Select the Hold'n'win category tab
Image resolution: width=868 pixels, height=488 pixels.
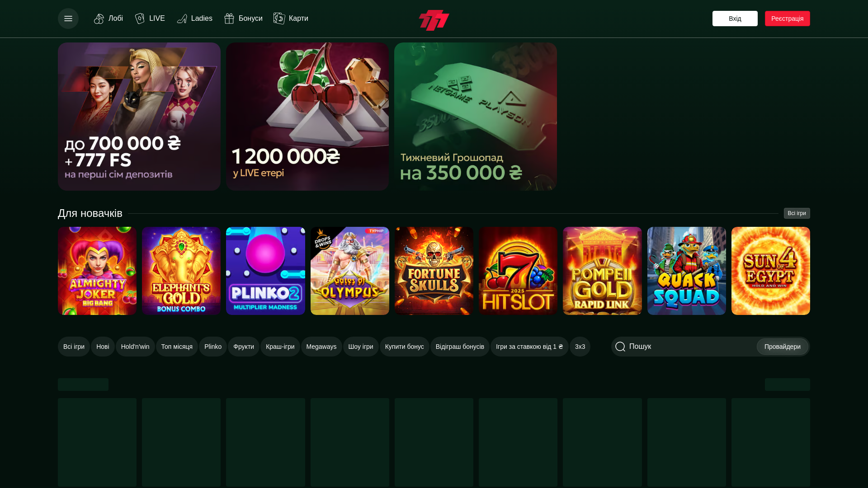point(135,347)
